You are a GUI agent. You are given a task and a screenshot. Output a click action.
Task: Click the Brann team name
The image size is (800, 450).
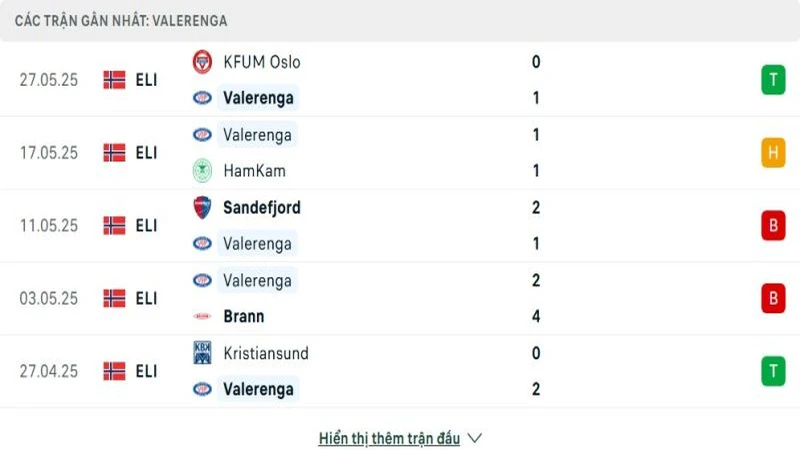click(x=244, y=317)
